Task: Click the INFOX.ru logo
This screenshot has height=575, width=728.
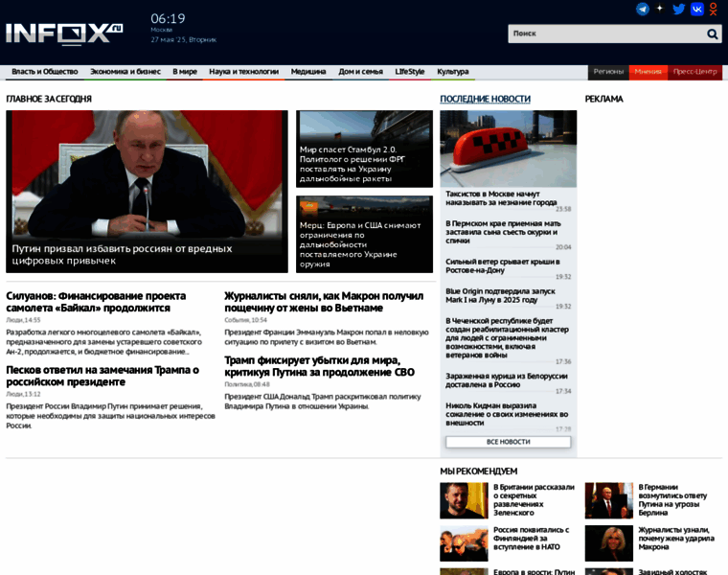Action: click(x=64, y=34)
